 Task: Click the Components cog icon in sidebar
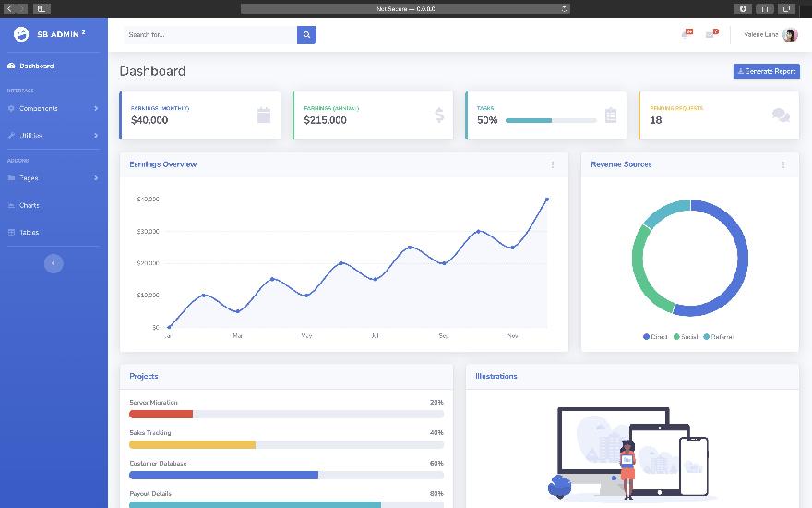click(11, 108)
